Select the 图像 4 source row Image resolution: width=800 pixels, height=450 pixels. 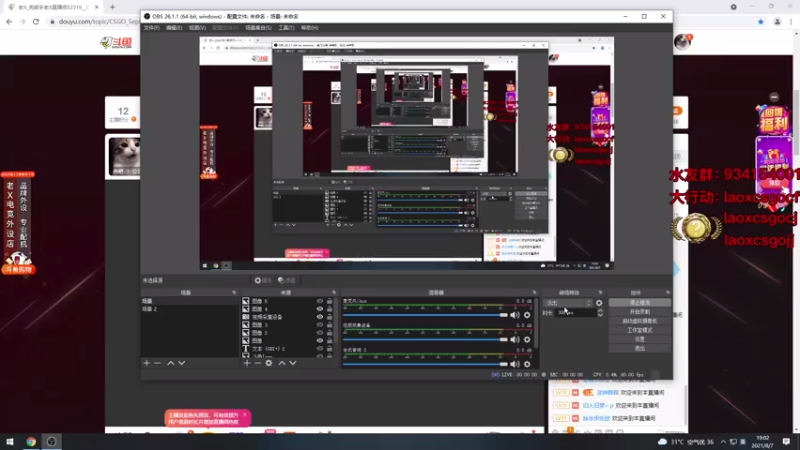pos(288,309)
